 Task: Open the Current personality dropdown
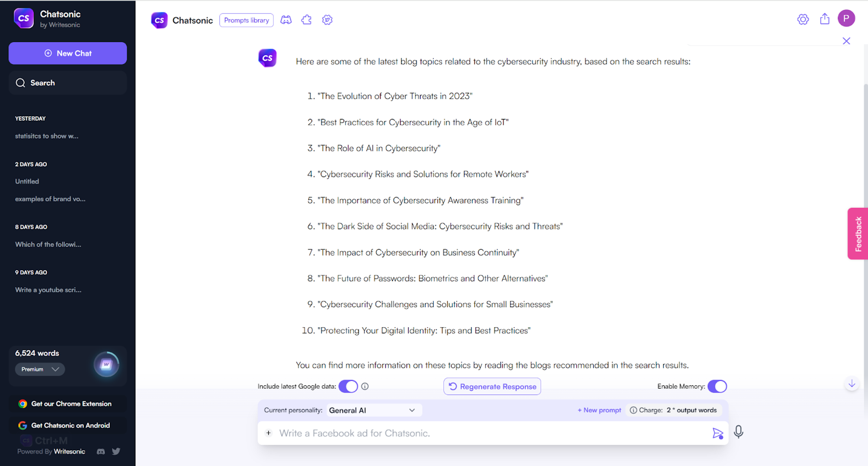coord(374,410)
